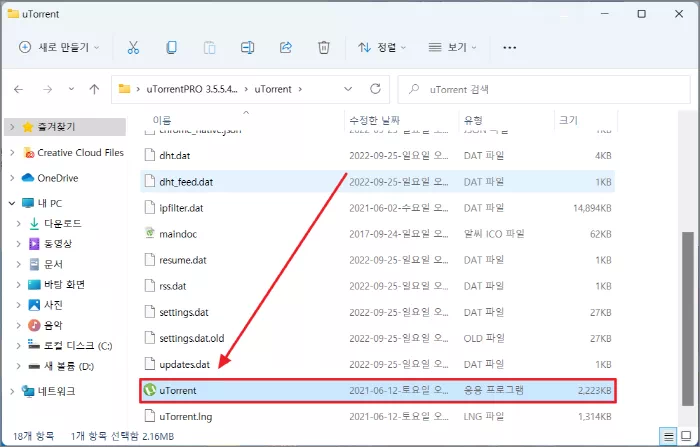Screen dimensions: 700x447
Task: Select 문서 in navigation pane
Action: [x=53, y=264]
